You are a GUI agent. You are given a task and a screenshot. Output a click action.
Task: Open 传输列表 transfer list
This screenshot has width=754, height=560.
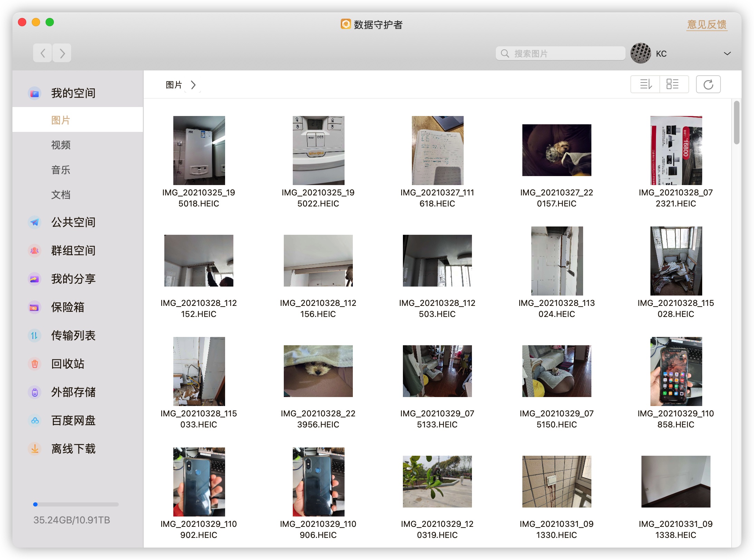[x=73, y=335]
